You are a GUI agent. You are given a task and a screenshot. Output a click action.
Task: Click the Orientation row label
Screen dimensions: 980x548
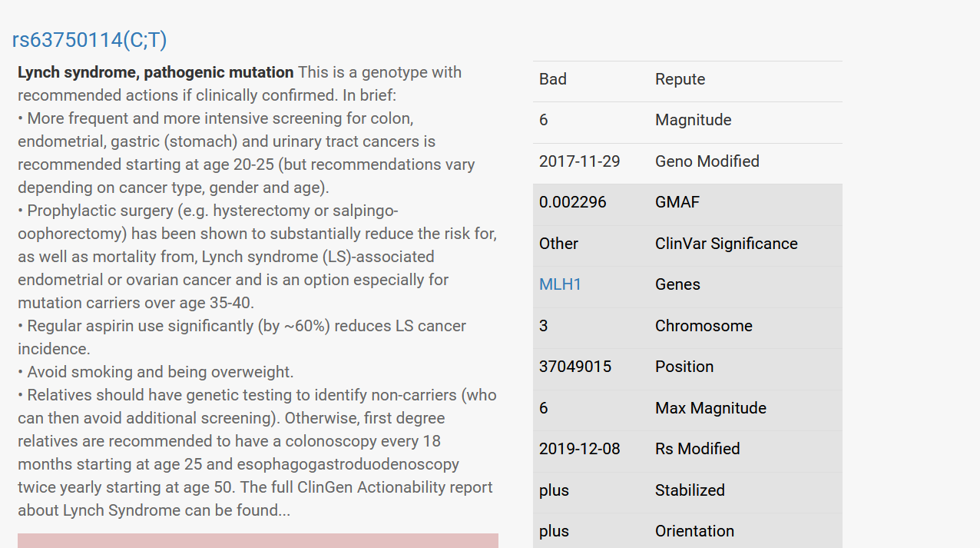694,531
